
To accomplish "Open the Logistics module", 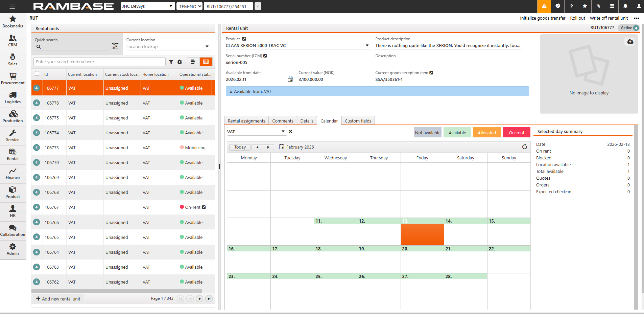I will point(13,98).
